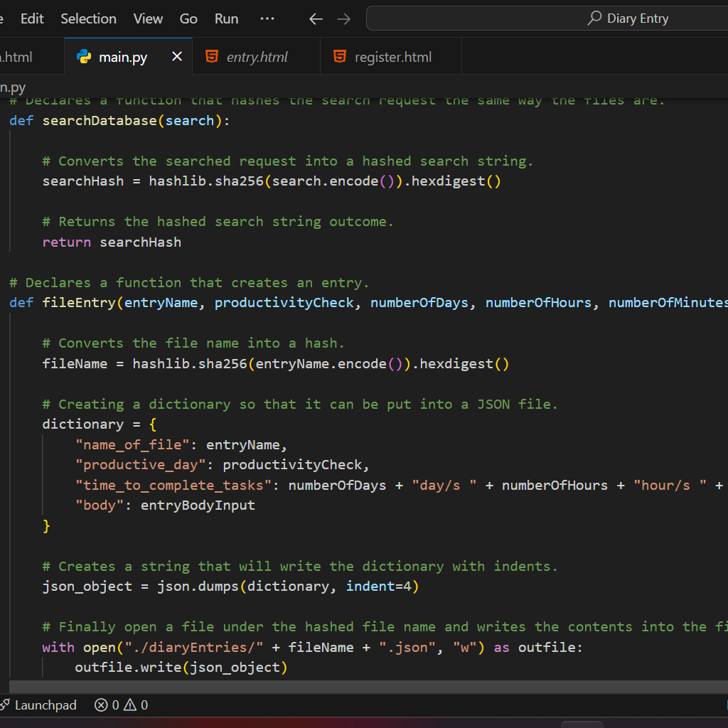Place cursor on def searchDatabase line
The width and height of the screenshot is (728, 728).
coord(119,121)
